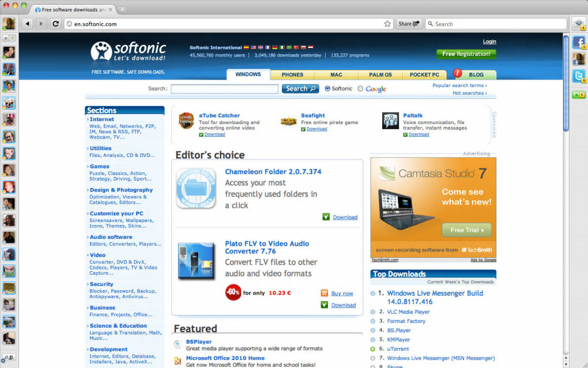588x368 pixels.
Task: Click the Chameleon Folder app icon
Action: [x=196, y=188]
